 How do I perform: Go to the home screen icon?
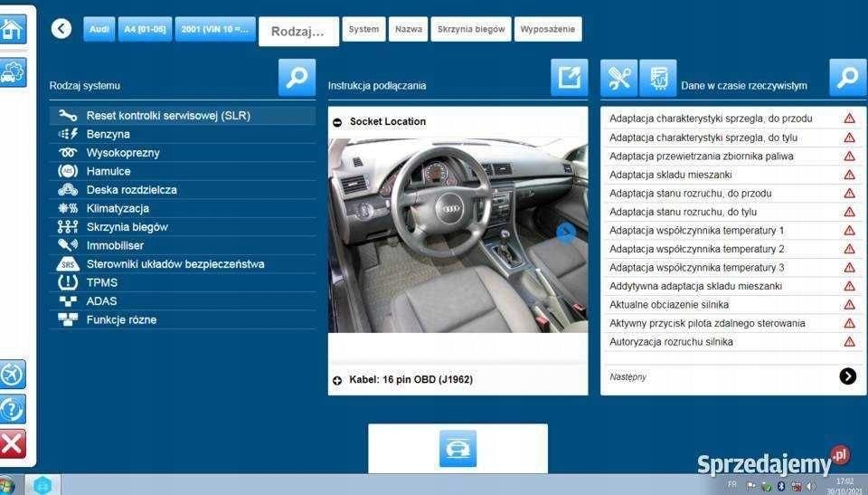pos(12,29)
